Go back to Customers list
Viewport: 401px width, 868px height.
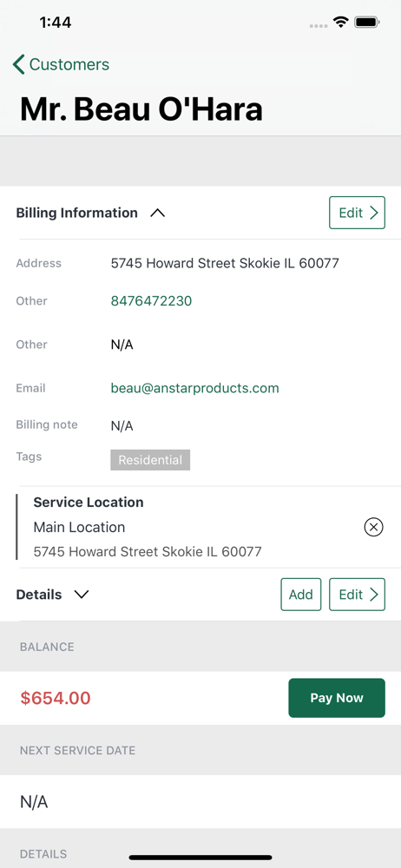[x=61, y=65]
